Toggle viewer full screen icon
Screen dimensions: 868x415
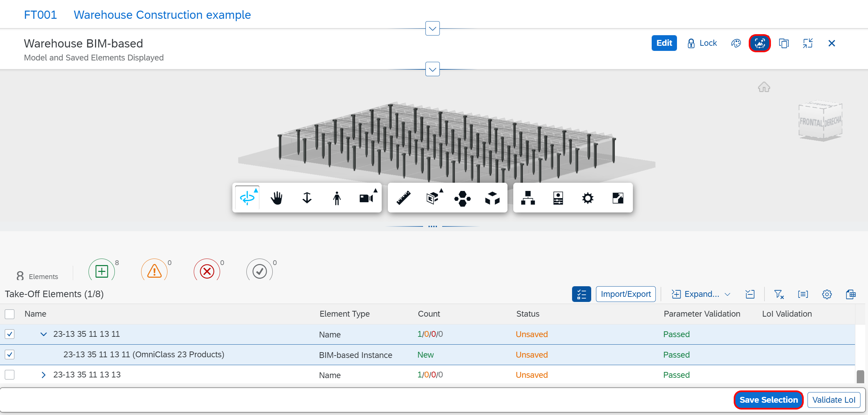tap(618, 198)
